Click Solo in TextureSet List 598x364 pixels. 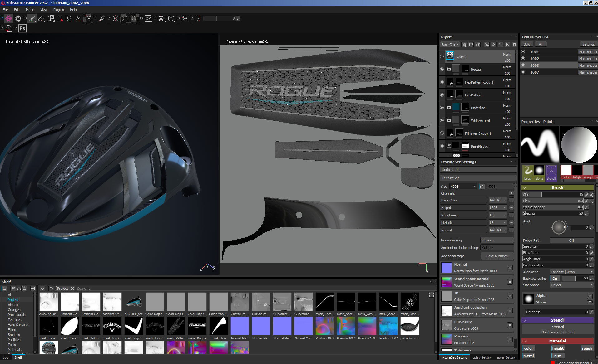coord(527,44)
